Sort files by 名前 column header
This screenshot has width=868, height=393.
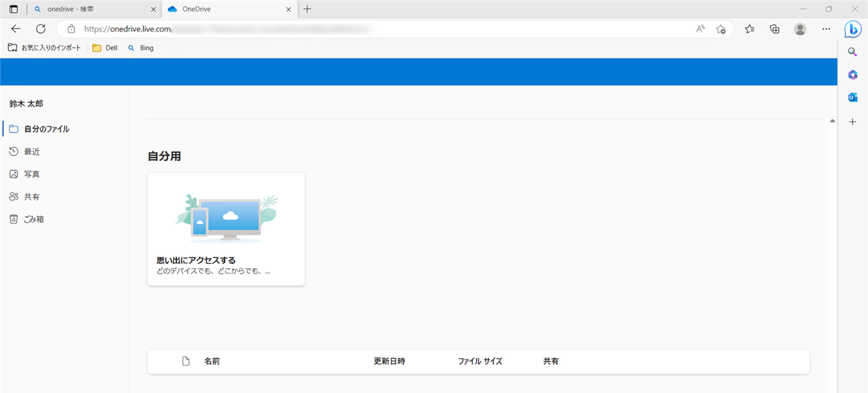pos(212,361)
